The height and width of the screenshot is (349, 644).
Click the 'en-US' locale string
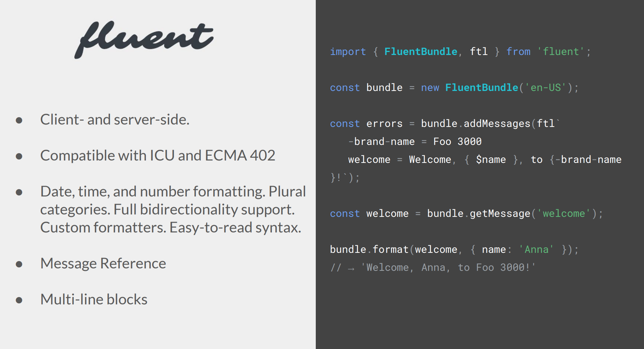pos(545,88)
